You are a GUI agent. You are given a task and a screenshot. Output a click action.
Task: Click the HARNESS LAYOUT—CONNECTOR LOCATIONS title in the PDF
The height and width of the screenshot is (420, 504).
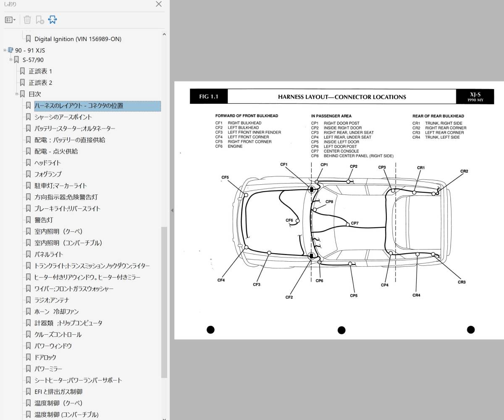(342, 97)
